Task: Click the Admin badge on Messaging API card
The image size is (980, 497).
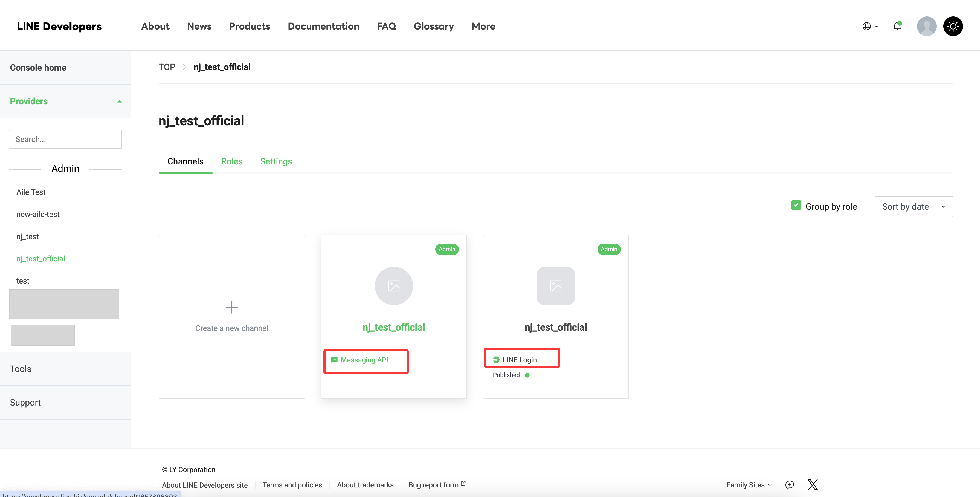Action: coord(446,249)
